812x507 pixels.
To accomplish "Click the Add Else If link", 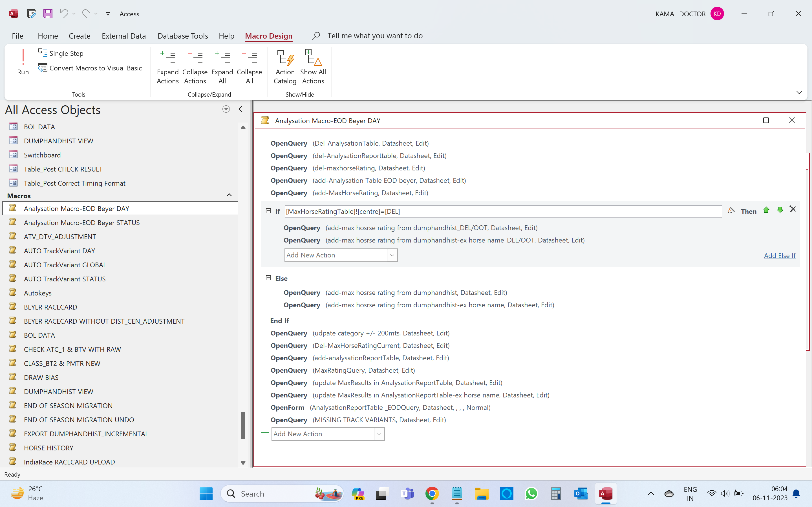I will (780, 256).
